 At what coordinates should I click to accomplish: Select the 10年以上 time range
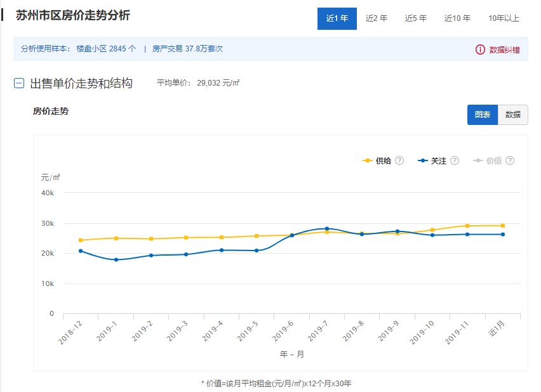click(504, 18)
